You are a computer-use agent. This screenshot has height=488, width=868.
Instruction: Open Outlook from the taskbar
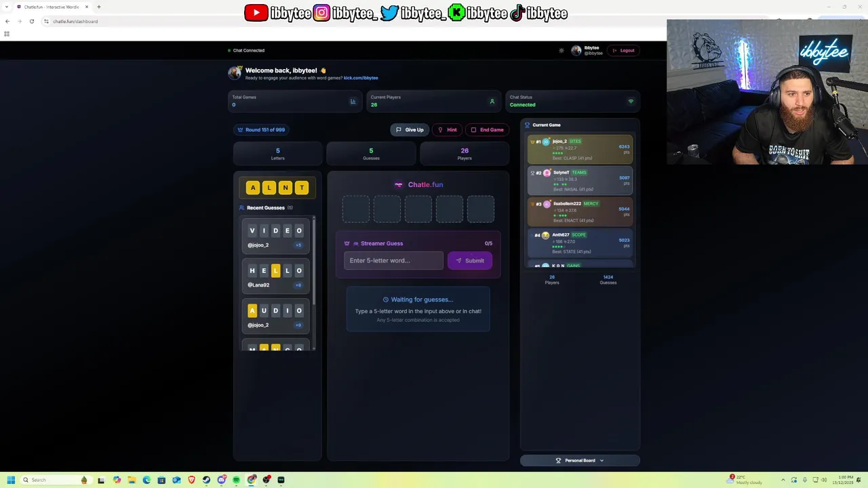coord(176,480)
